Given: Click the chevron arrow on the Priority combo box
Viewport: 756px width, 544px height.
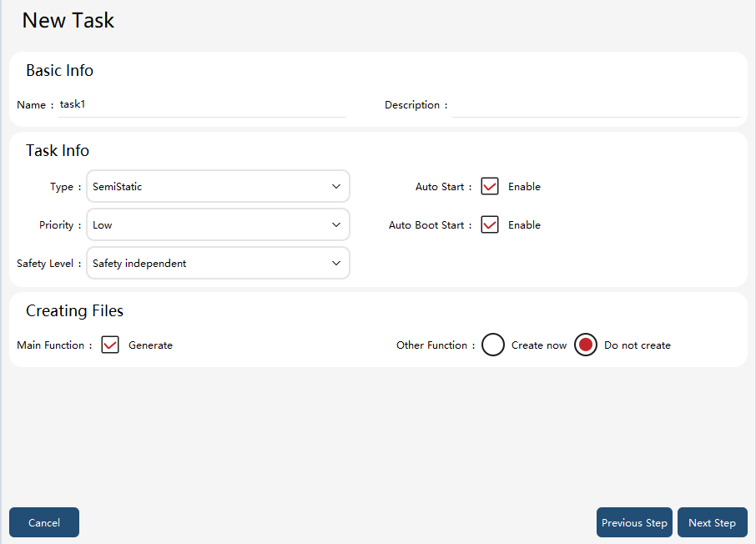Looking at the screenshot, I should [336, 224].
